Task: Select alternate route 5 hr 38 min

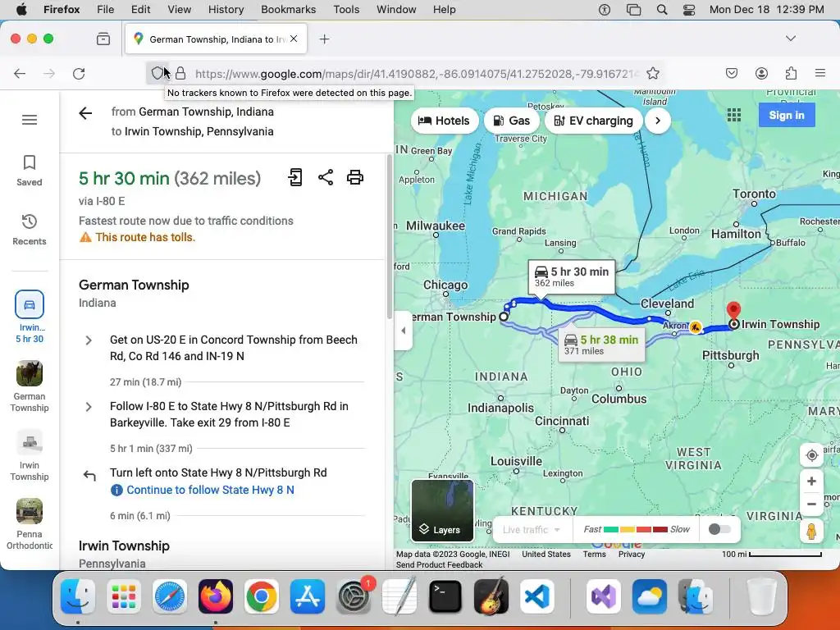Action: (601, 345)
